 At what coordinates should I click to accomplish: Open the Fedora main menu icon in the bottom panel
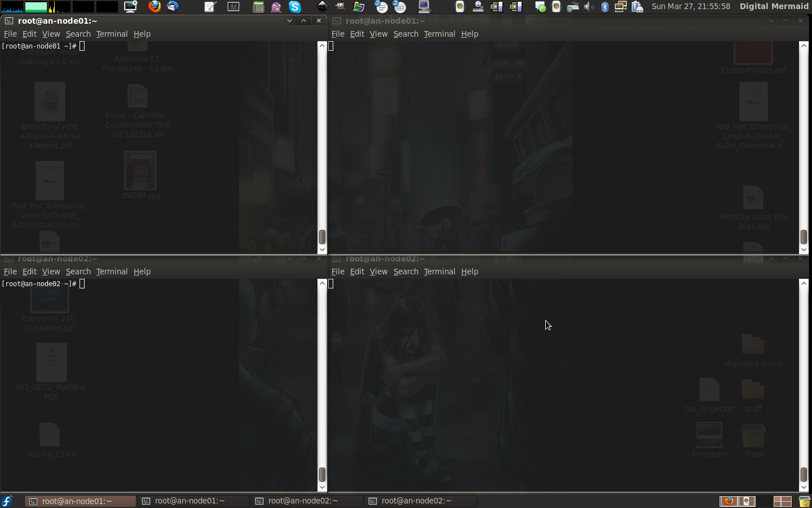pos(7,501)
